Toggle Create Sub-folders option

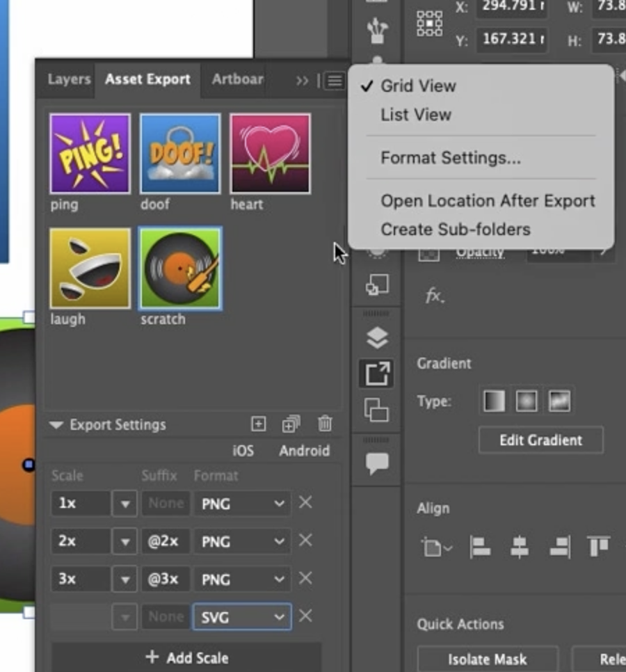coord(456,230)
